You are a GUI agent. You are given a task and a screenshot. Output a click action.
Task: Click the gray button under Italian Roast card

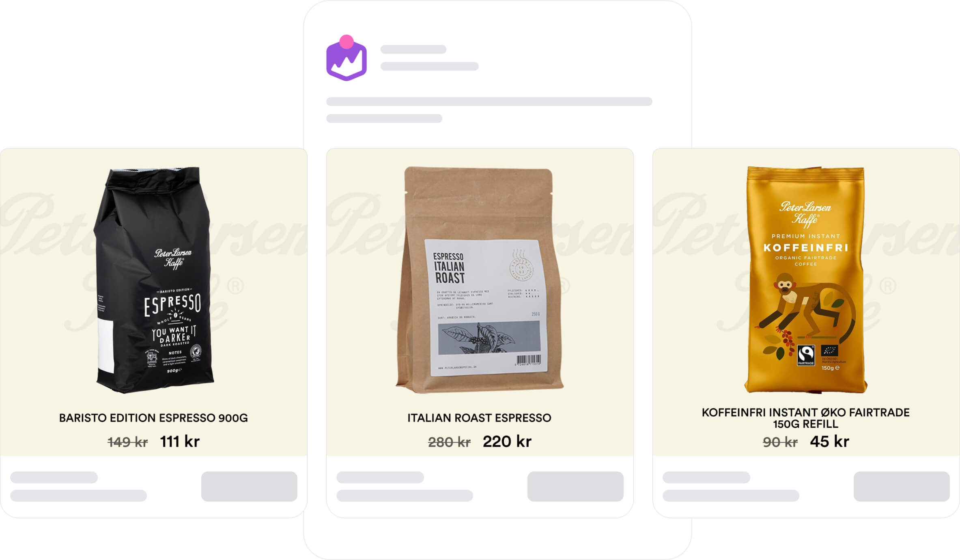[x=575, y=486]
